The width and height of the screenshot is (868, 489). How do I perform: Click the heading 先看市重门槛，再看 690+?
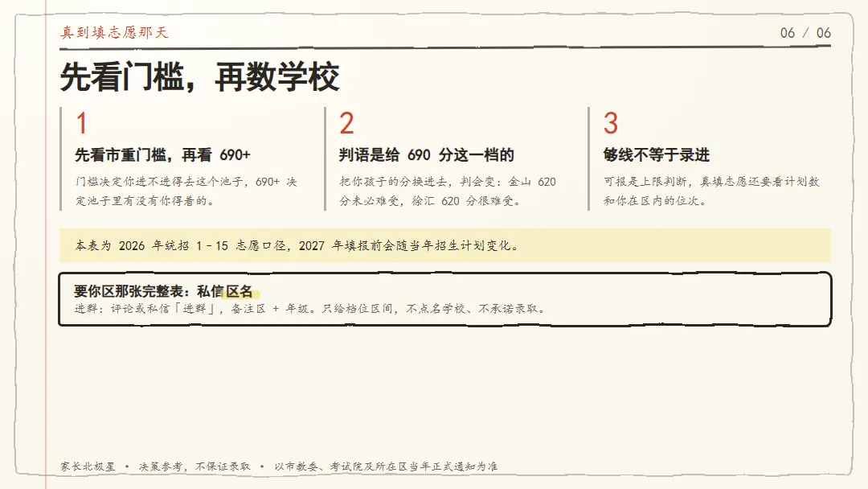[x=162, y=155]
